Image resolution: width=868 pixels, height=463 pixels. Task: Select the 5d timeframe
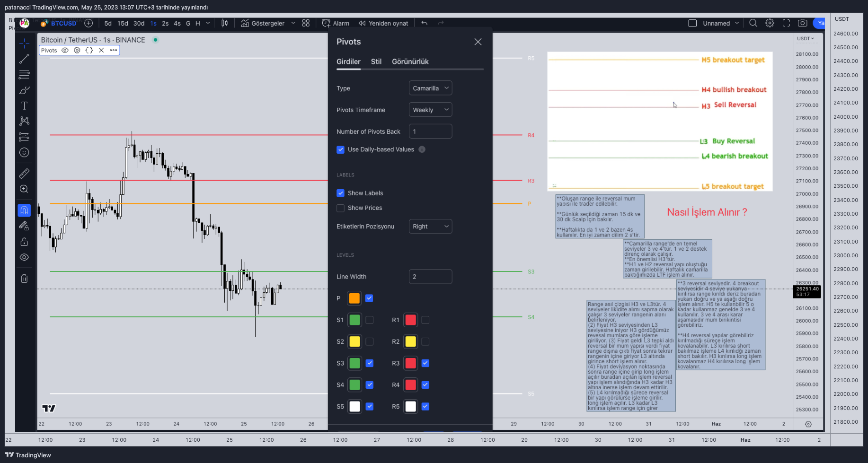coord(108,23)
